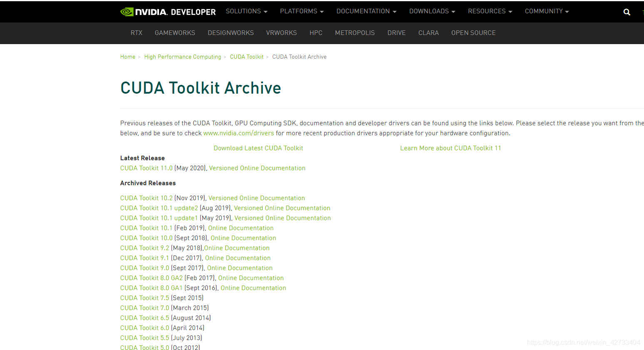Open the CUDA Toolkit 10.0 link
Viewport: 644px width, 350px height.
point(146,238)
